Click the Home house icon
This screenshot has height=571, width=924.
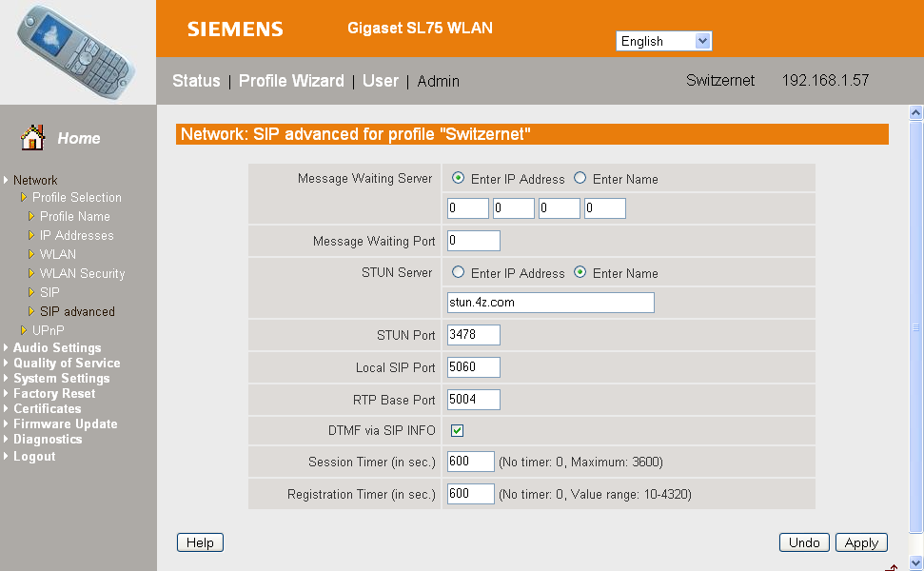coord(32,137)
